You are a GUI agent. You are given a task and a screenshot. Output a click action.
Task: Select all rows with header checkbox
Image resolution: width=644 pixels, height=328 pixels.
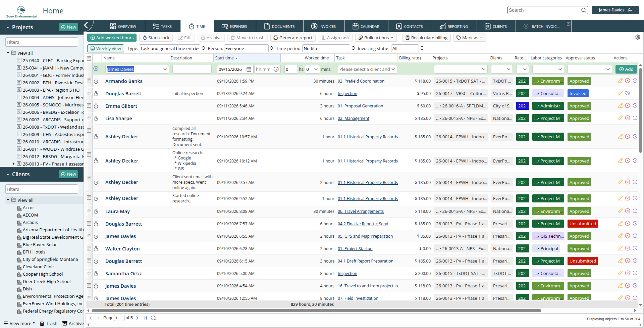(x=89, y=58)
